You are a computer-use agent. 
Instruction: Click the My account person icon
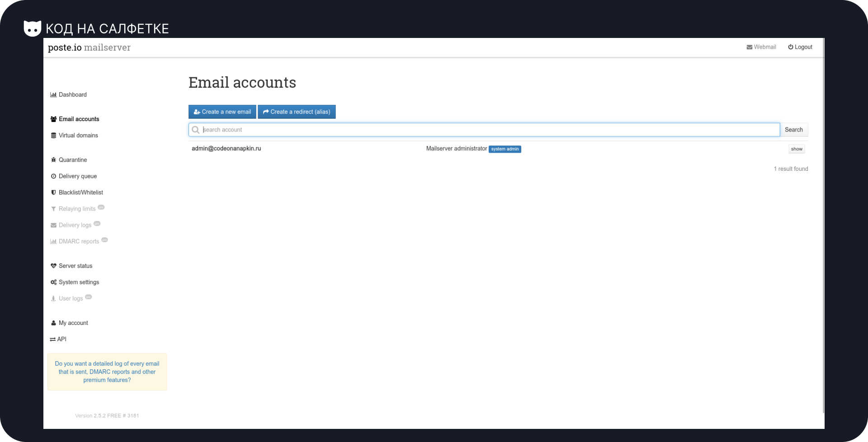[x=53, y=323]
